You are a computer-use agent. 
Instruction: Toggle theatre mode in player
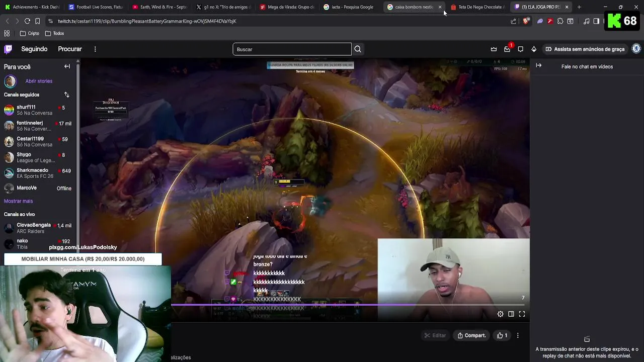coord(511,314)
